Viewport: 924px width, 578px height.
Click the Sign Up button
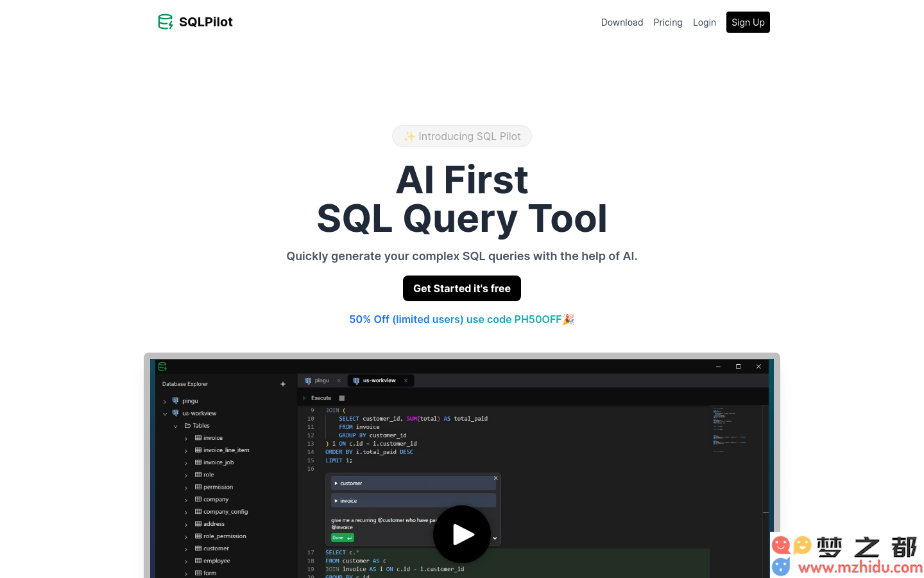[748, 22]
